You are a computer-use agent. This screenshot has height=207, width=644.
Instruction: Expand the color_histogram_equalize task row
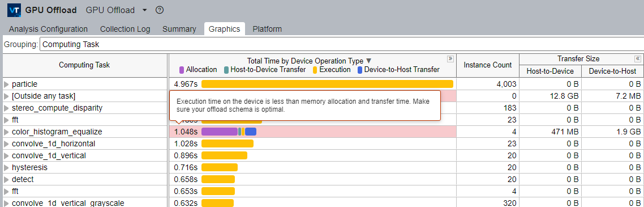tap(6, 132)
